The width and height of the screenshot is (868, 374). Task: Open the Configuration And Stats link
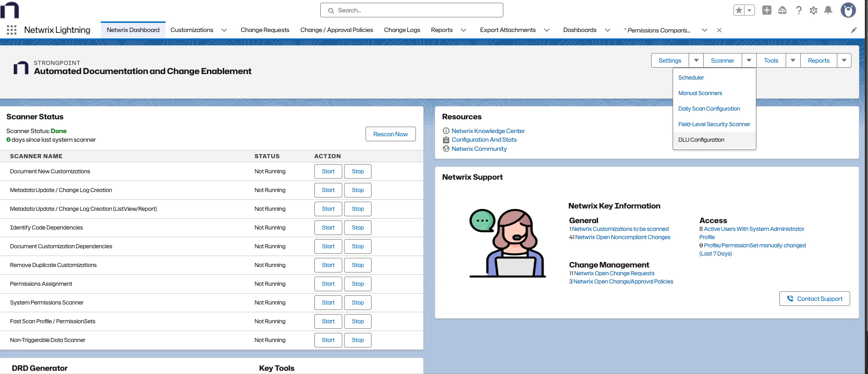coord(484,140)
